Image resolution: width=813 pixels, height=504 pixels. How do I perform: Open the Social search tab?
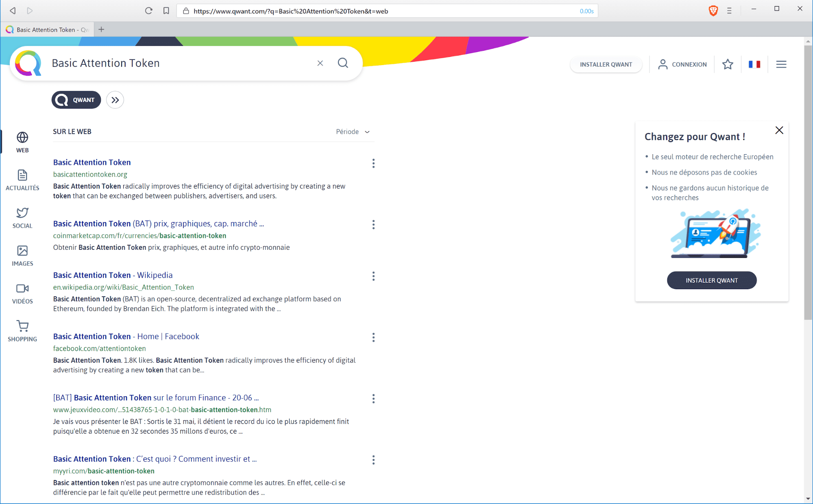[22, 218]
